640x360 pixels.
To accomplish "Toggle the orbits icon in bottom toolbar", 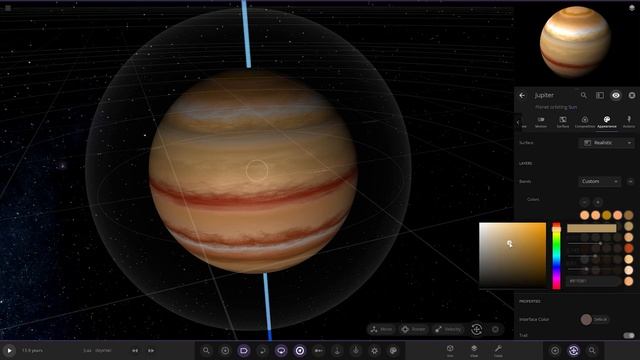I will click(262, 350).
